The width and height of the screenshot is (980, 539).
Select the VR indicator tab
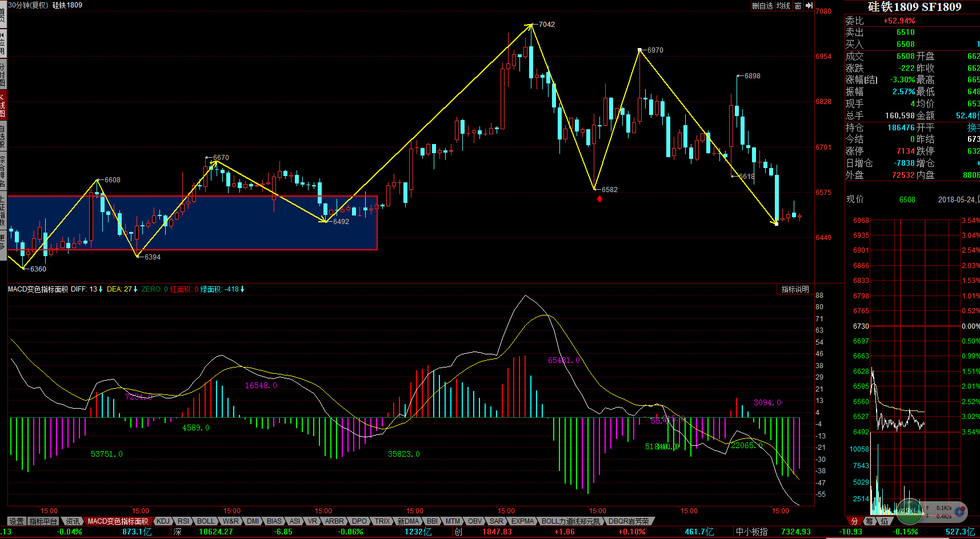[313, 521]
